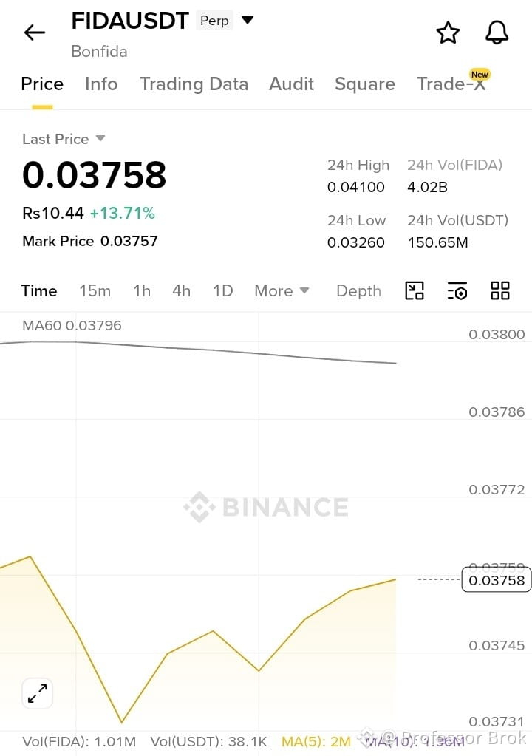
Task: Tap the Rs10.44 converted price
Action: click(x=53, y=213)
